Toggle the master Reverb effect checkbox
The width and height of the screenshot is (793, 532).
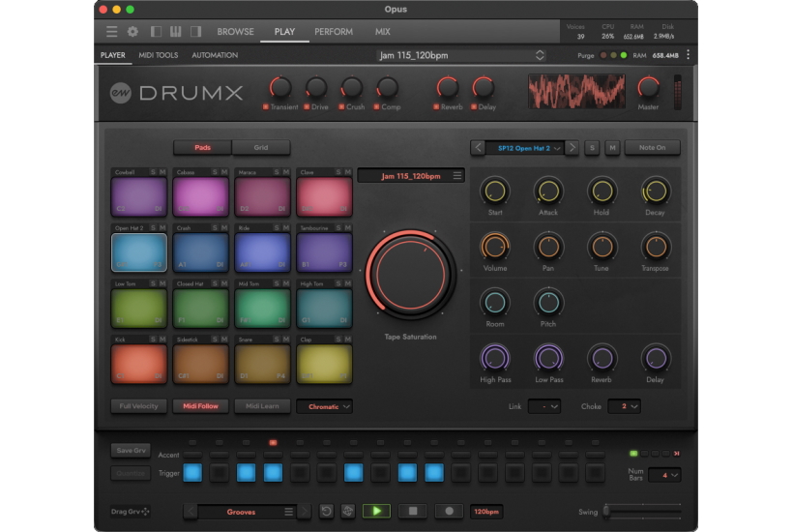436,107
